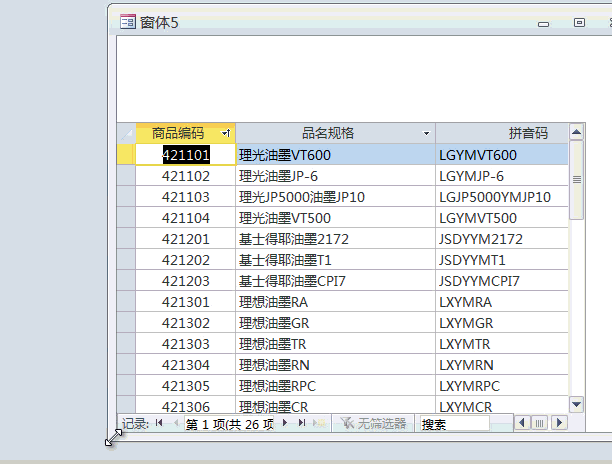Click the 基士得耶油墨T1 cell
612x464 pixels.
click(x=336, y=260)
